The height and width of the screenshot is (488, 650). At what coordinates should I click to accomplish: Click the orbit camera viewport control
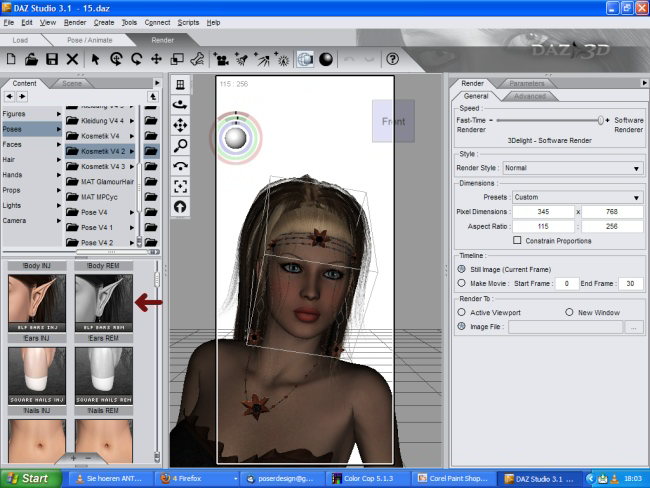(180, 105)
